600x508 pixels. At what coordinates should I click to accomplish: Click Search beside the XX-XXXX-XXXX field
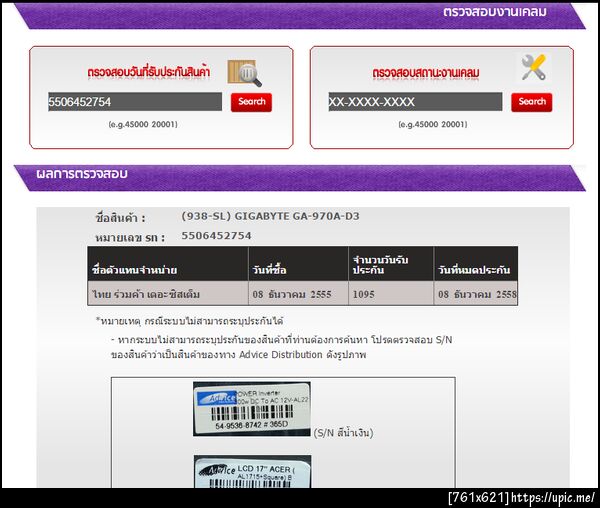point(532,102)
